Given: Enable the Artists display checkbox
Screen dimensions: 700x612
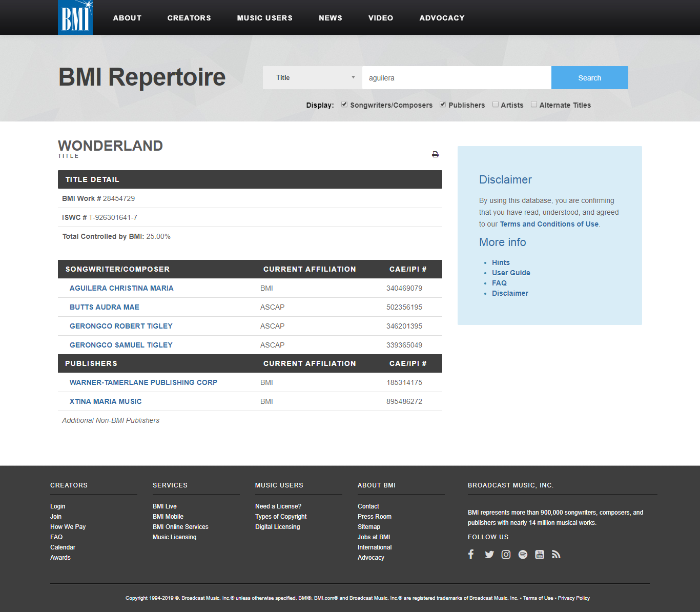Looking at the screenshot, I should tap(496, 105).
